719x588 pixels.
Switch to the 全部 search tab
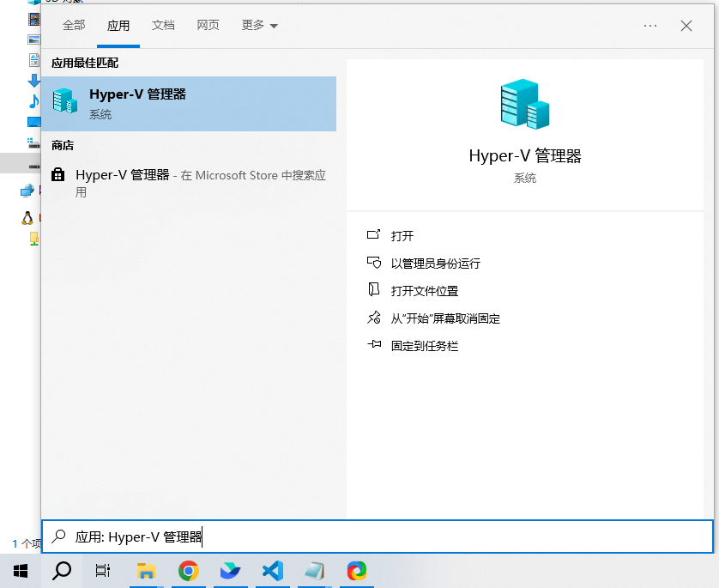point(74,25)
